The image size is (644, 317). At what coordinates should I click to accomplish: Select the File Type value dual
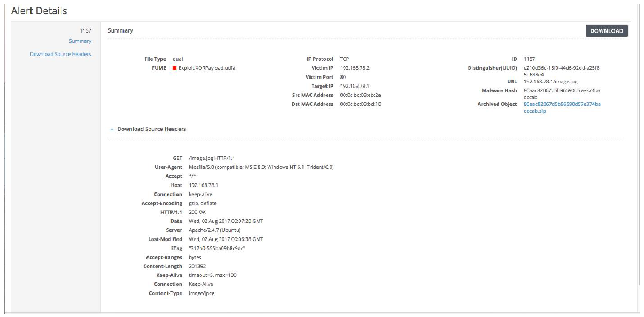[x=178, y=59]
